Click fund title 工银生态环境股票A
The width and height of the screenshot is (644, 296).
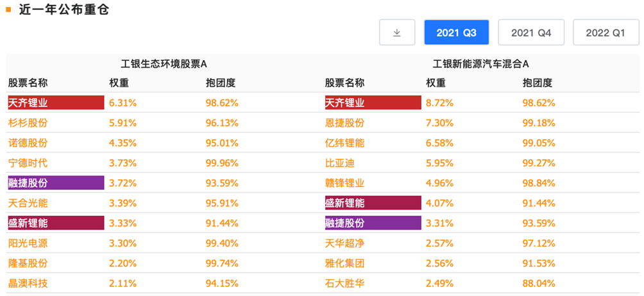click(x=164, y=64)
